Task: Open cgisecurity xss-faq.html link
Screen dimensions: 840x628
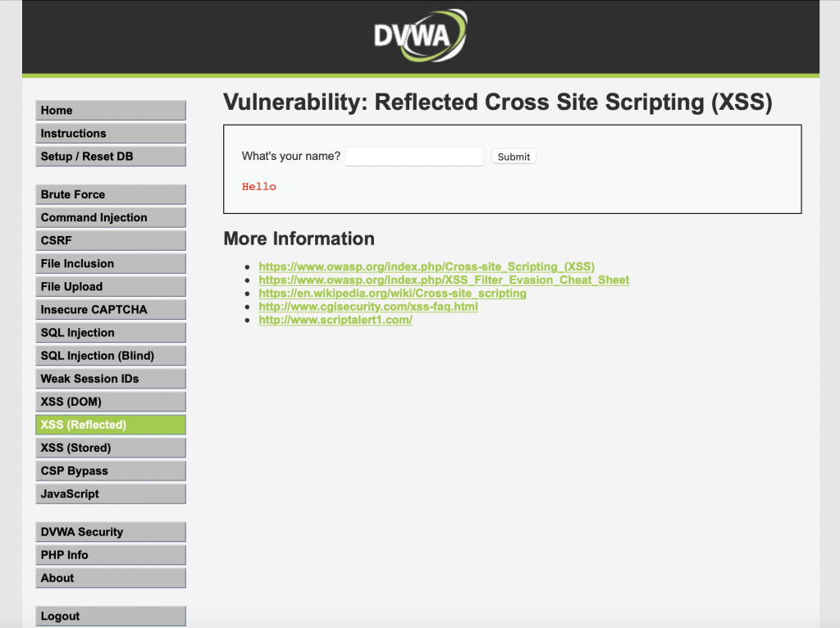Action: 368,307
